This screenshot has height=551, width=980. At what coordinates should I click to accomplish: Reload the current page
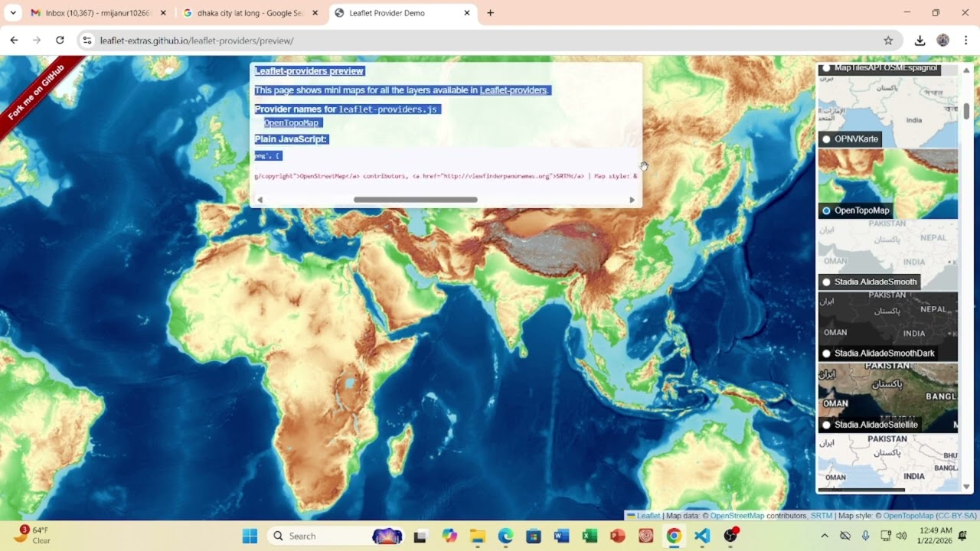click(60, 41)
